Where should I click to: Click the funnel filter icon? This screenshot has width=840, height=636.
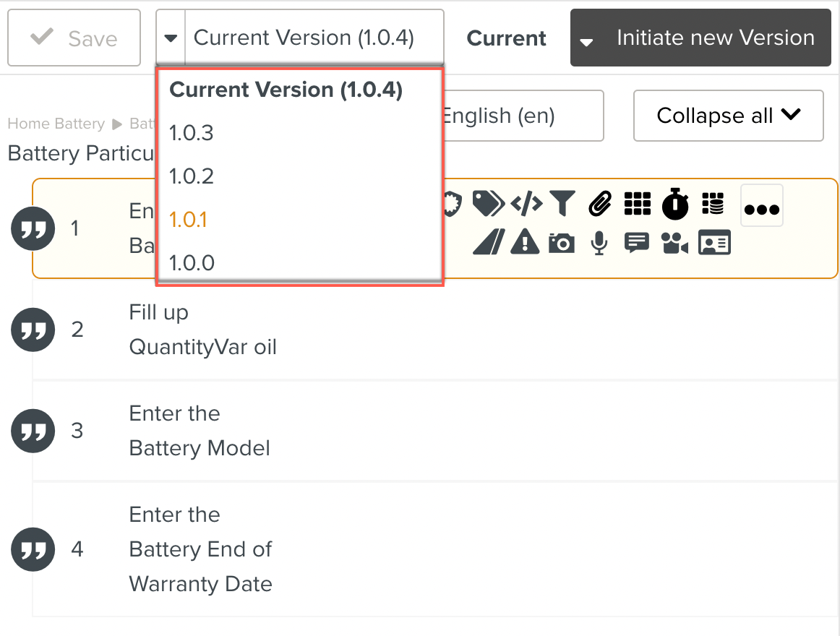point(562,205)
